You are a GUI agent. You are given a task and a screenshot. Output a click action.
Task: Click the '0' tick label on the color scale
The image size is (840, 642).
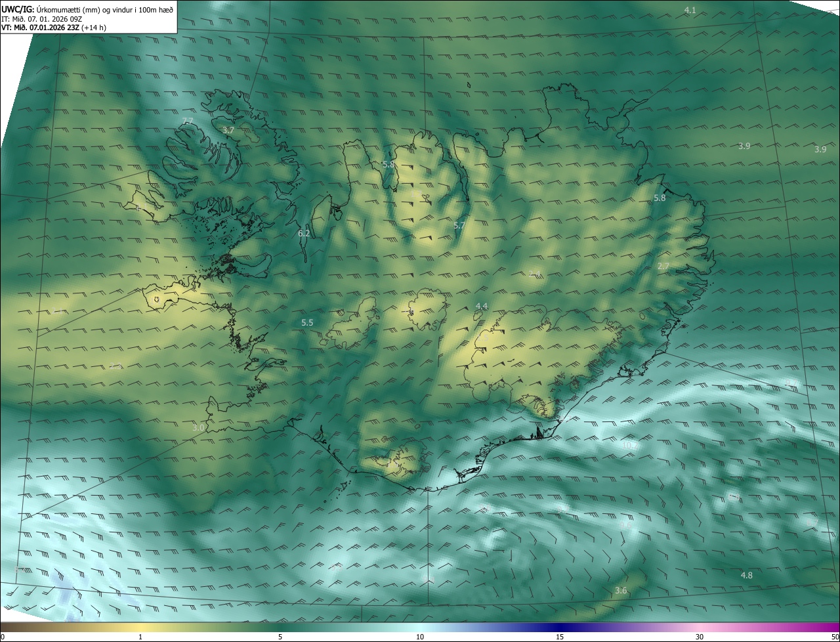pos(3,637)
